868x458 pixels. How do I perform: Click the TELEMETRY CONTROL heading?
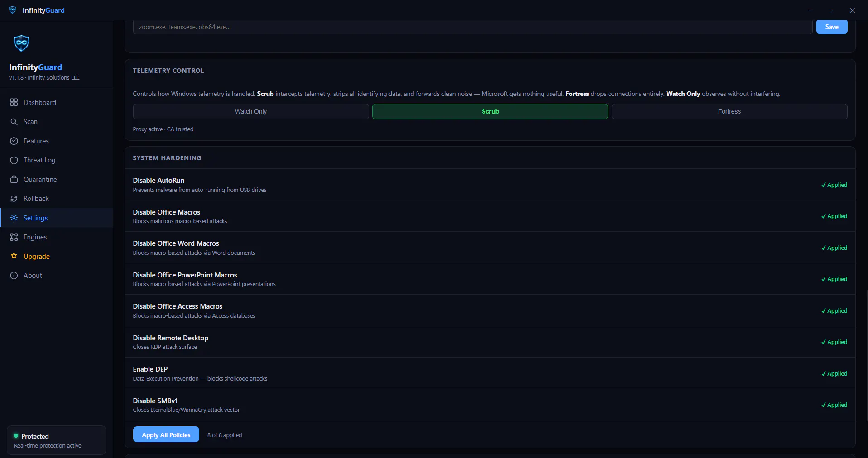[x=168, y=71]
